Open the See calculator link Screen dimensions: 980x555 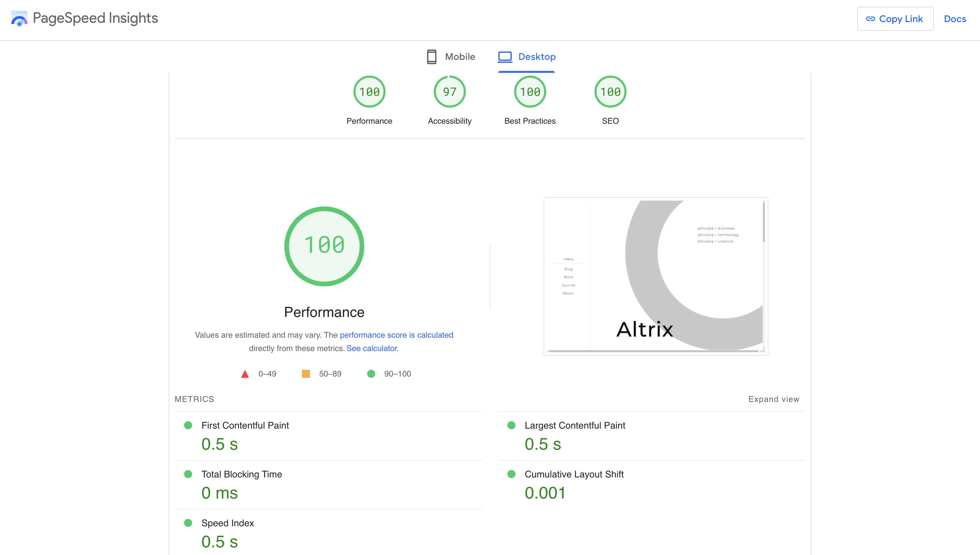click(372, 348)
